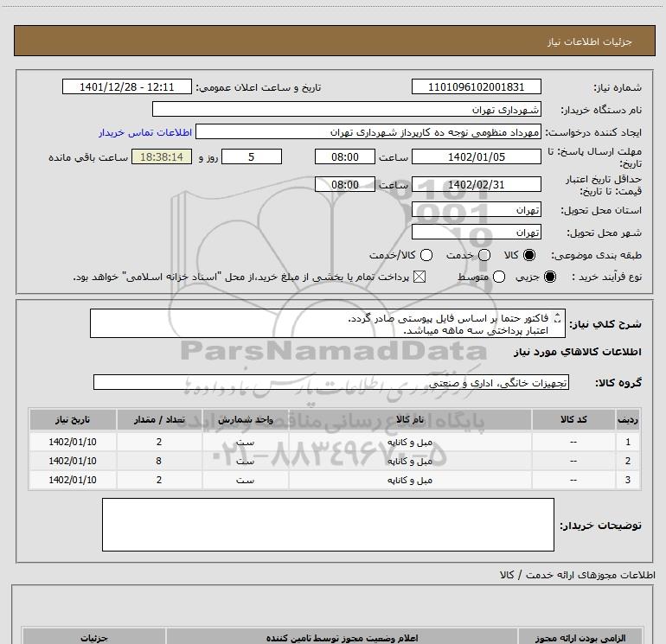Select the کالا radio button

point(529,255)
